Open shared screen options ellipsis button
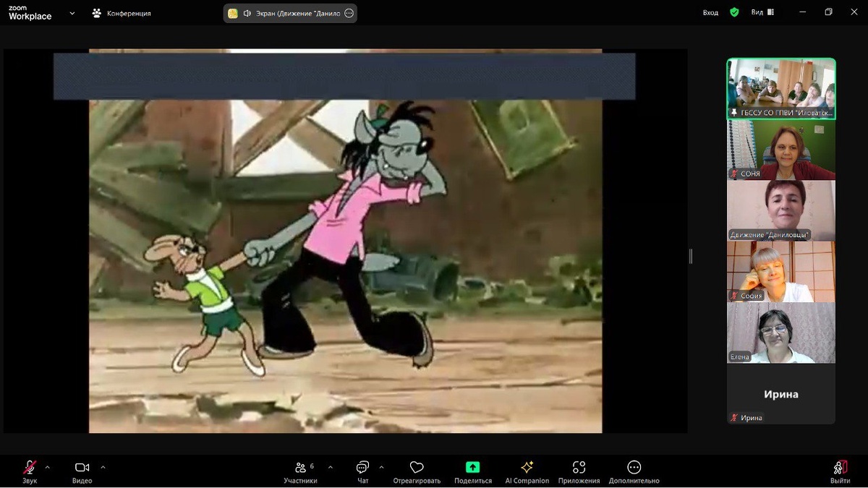This screenshot has width=868, height=488. tap(349, 13)
